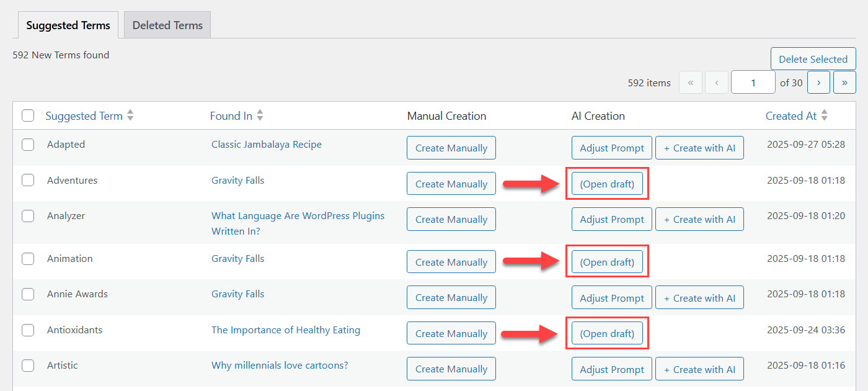Click Adjust Prompt for Analyzer
This screenshot has height=391, width=868.
pos(612,219)
